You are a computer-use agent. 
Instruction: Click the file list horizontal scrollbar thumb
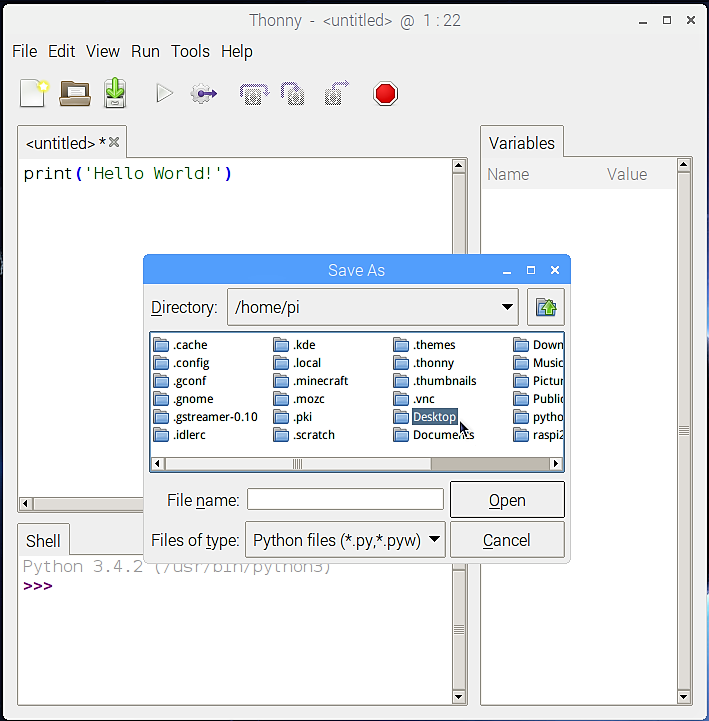298,464
